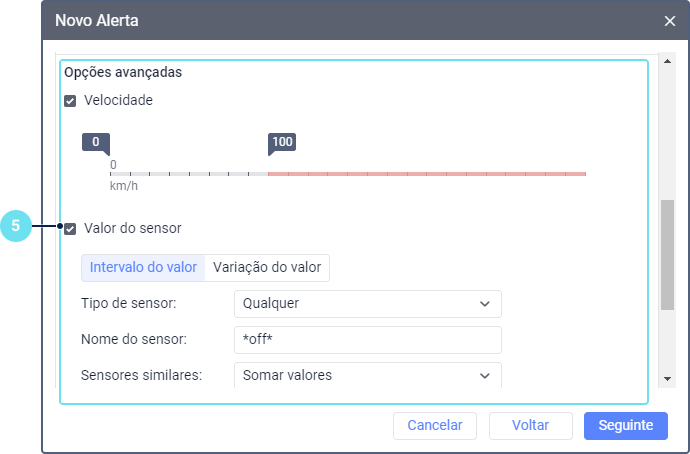
Task: Click the red zone of speed slider
Action: [x=427, y=174]
